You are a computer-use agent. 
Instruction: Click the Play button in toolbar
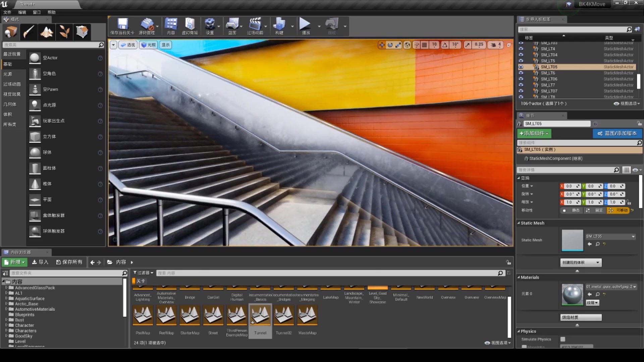coord(305,24)
